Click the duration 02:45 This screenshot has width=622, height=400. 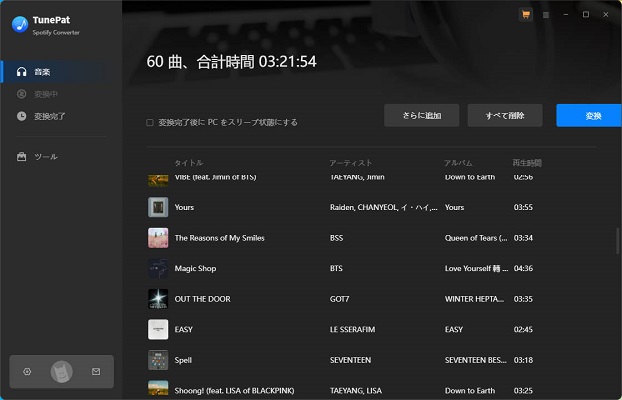click(x=523, y=329)
